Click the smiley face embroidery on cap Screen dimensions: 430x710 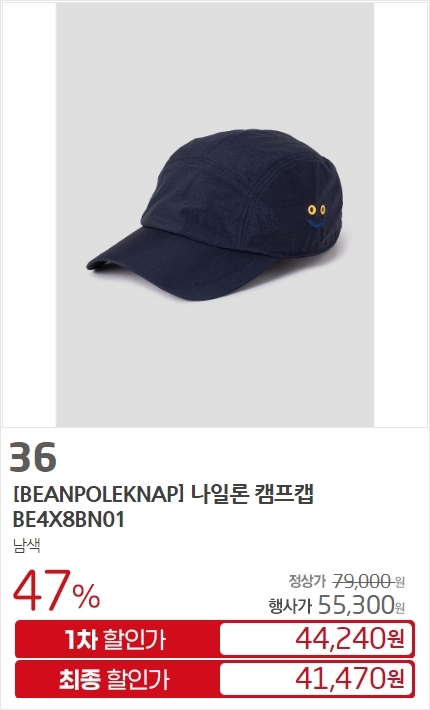click(316, 216)
